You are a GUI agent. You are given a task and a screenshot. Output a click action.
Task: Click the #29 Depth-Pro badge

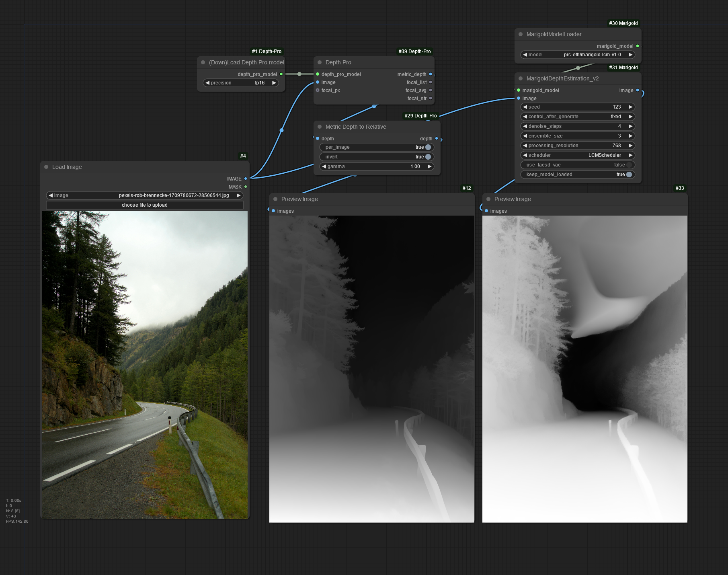pos(420,116)
